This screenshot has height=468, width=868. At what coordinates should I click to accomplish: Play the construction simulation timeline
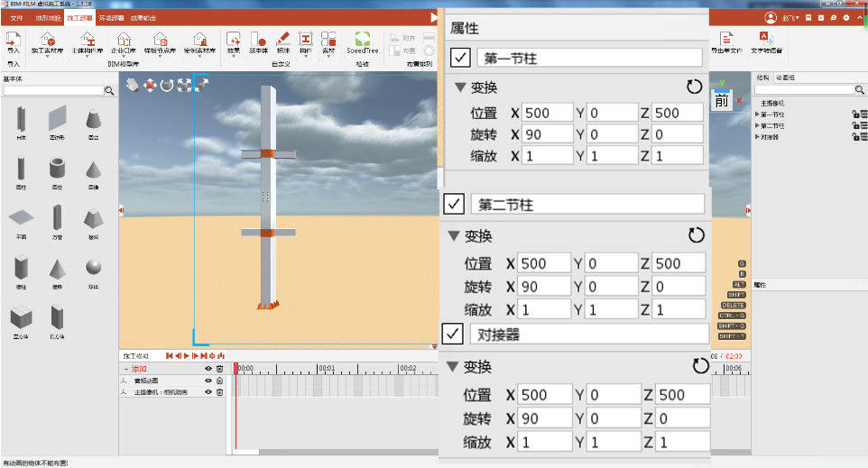point(187,355)
